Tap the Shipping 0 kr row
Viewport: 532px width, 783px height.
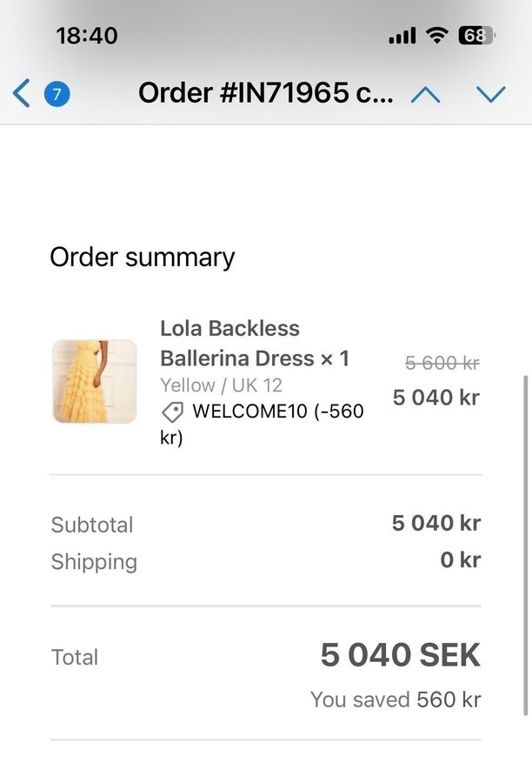[265, 561]
